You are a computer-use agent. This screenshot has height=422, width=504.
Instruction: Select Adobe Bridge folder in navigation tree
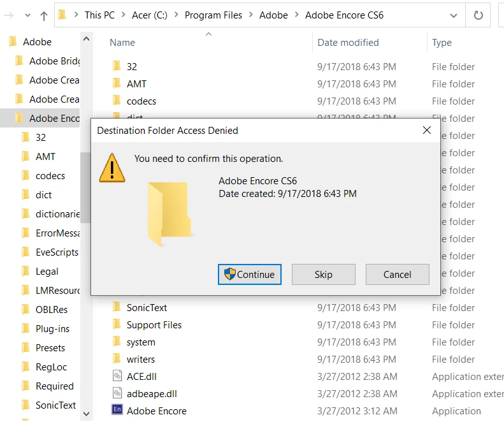tap(54, 61)
